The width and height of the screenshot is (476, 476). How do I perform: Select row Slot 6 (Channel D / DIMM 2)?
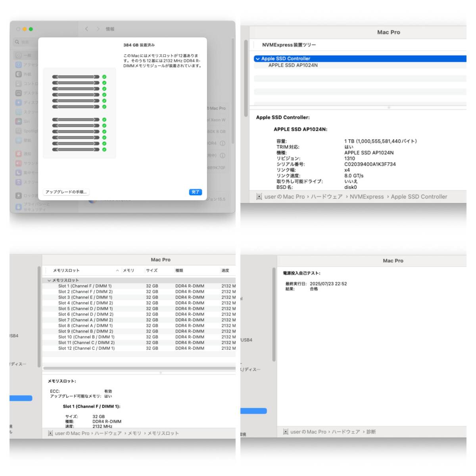tap(139, 314)
